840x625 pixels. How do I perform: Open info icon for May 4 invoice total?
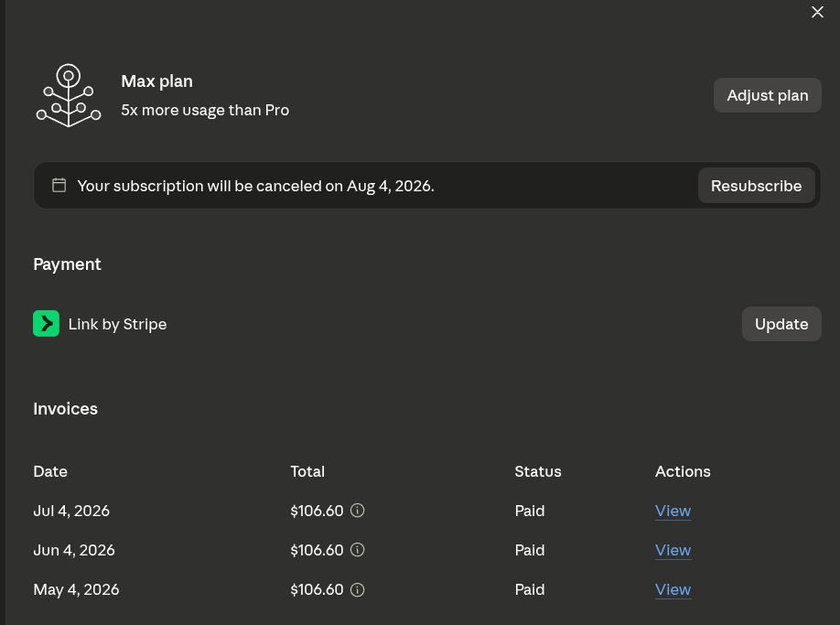(x=358, y=589)
